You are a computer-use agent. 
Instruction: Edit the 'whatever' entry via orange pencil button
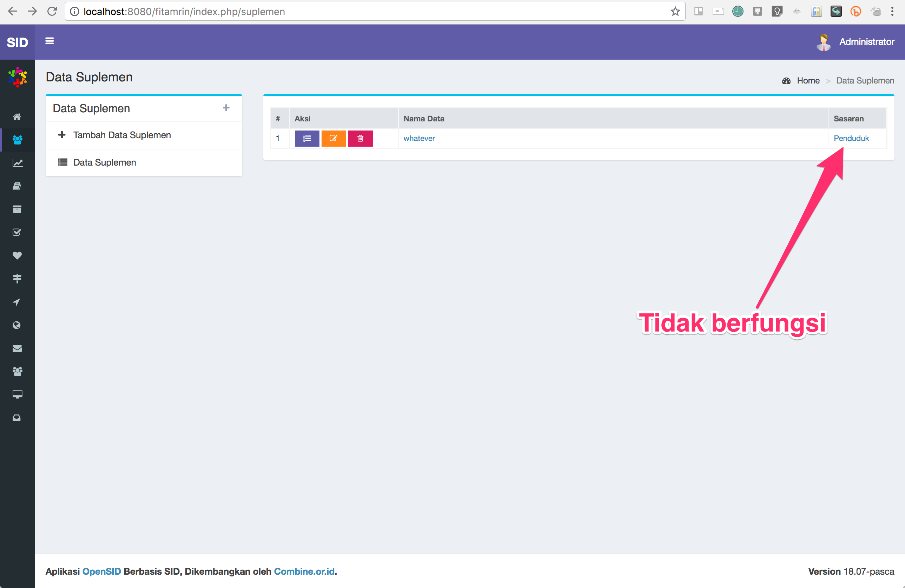pyautogui.click(x=333, y=138)
